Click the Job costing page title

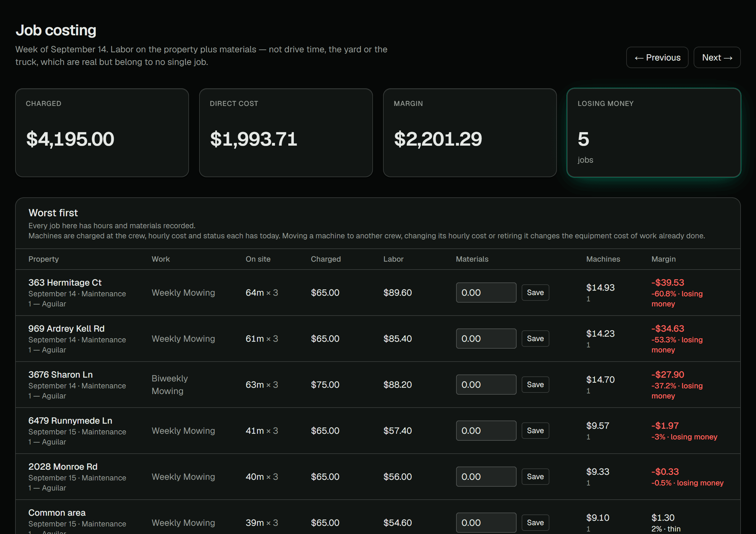(56, 30)
